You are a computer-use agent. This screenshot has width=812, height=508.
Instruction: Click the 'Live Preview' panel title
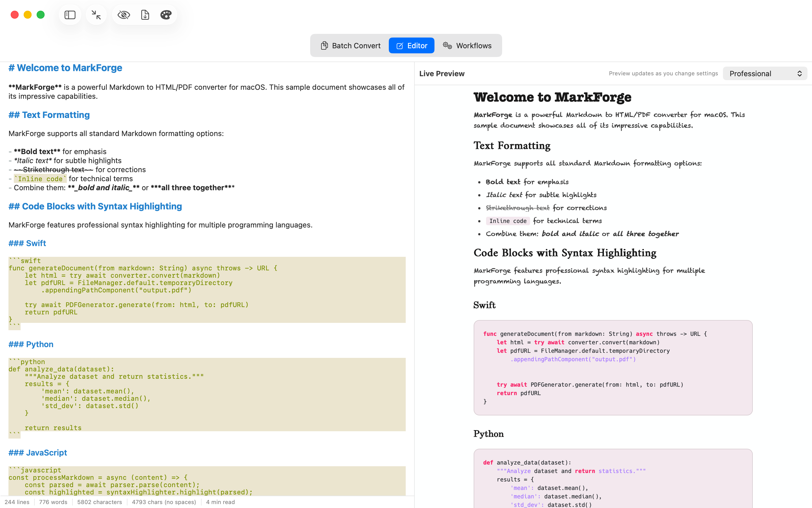click(x=442, y=74)
